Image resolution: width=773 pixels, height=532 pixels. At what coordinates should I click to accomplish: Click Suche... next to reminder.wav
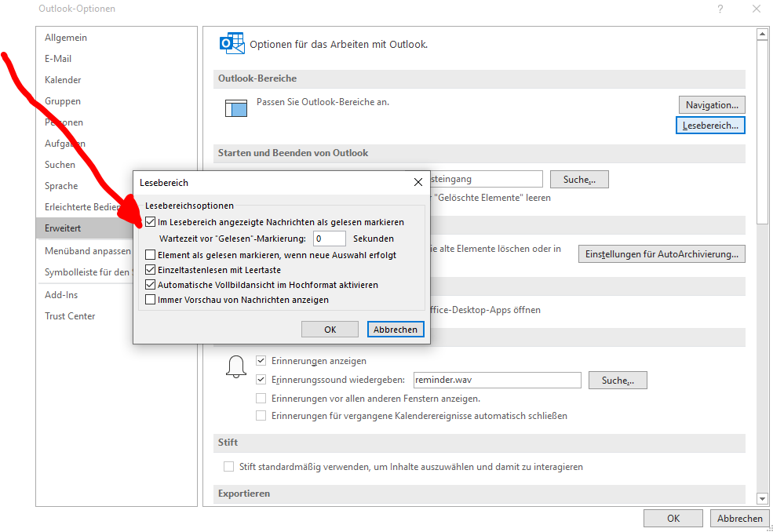618,380
